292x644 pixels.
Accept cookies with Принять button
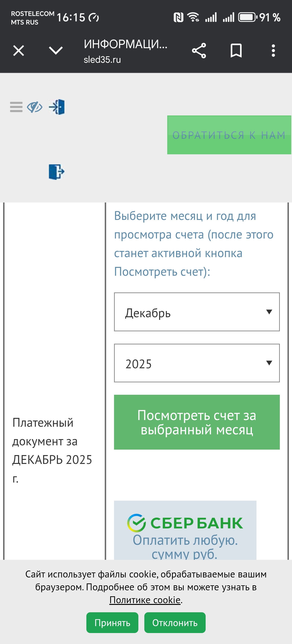tap(112, 623)
